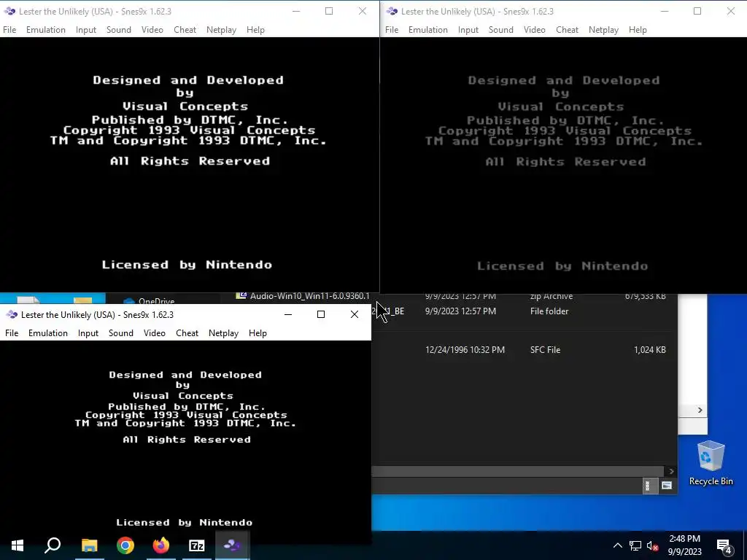Image resolution: width=747 pixels, height=560 pixels.
Task: Open Cheat menu in bottom-left Snes9x window
Action: tap(187, 332)
